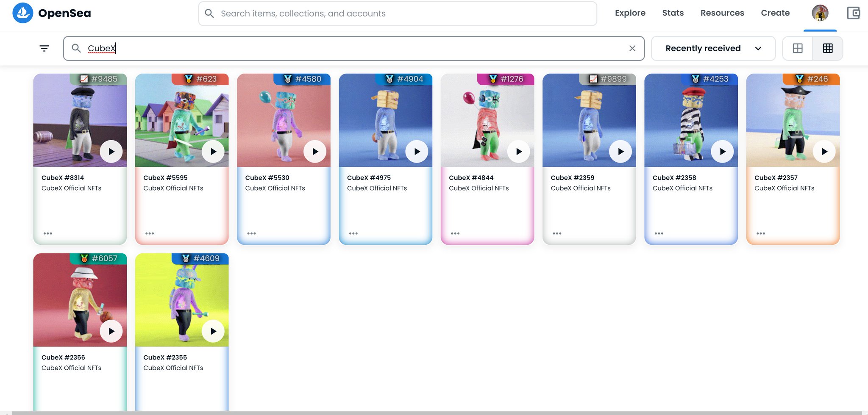Open more options for CubeX #2359
This screenshot has width=868, height=415.
pyautogui.click(x=557, y=233)
